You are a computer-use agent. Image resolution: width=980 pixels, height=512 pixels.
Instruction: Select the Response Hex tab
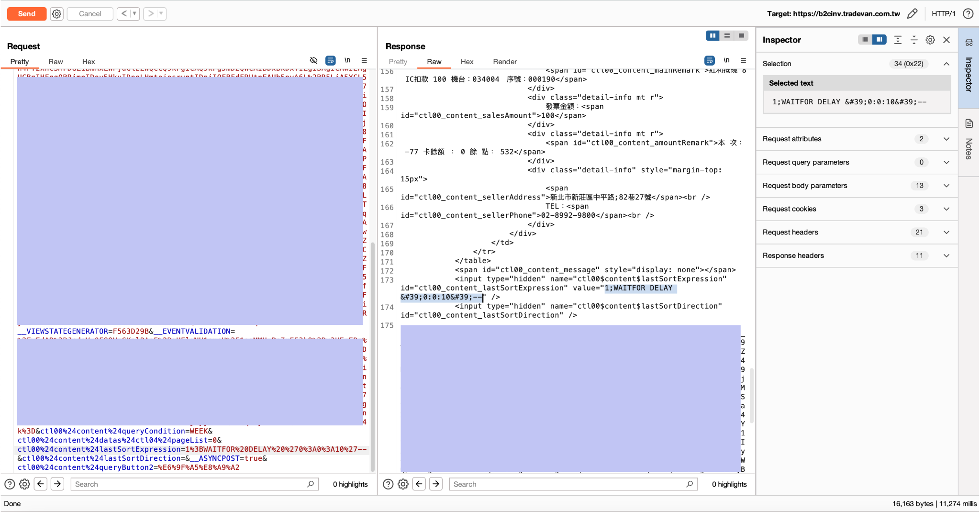coord(467,62)
